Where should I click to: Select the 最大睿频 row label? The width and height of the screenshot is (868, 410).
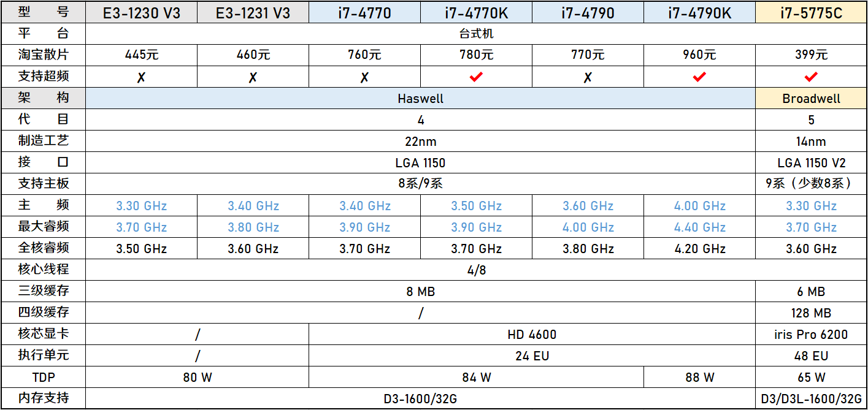(x=44, y=227)
